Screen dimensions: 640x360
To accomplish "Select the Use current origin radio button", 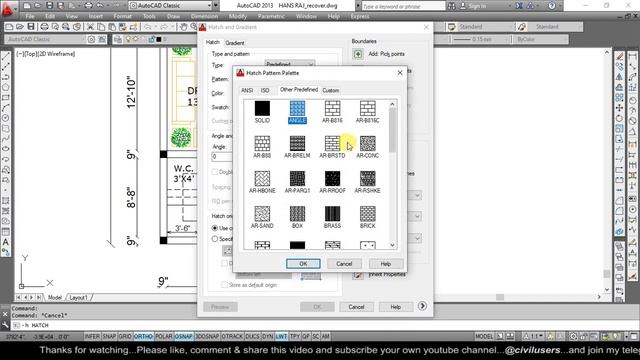I will (x=215, y=228).
